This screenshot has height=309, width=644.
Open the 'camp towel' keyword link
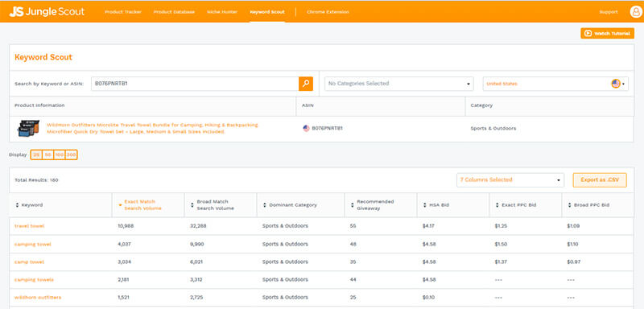coord(29,262)
